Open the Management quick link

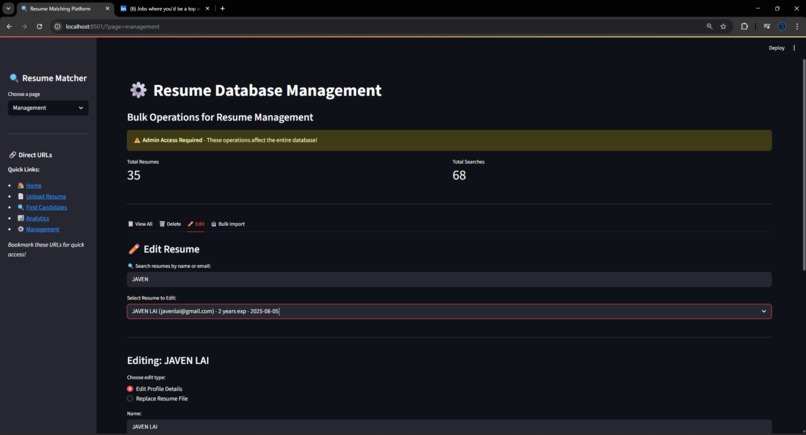click(43, 229)
